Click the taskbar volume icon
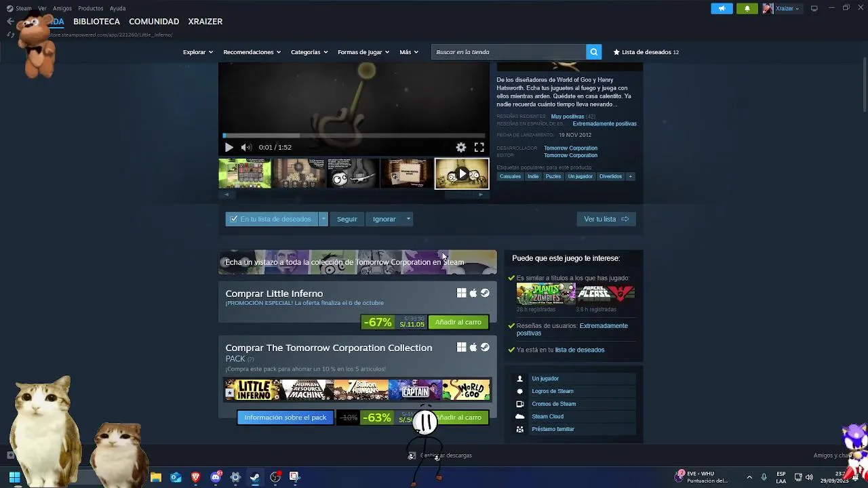The width and height of the screenshot is (868, 488). click(809, 477)
